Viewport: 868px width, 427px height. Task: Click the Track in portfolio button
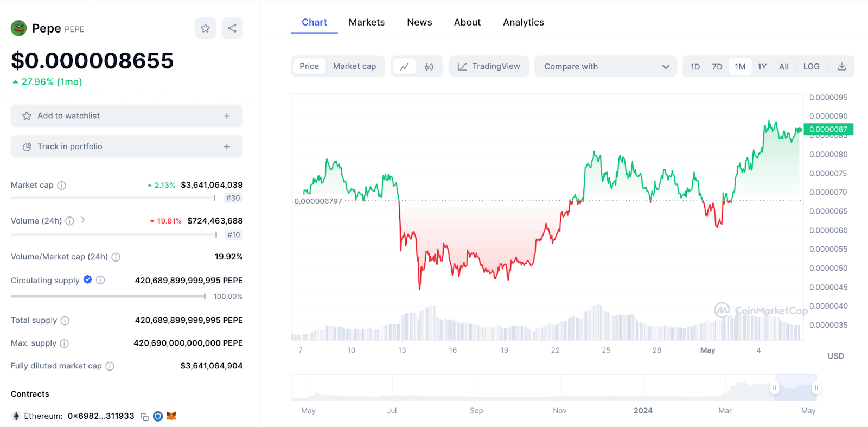(126, 146)
